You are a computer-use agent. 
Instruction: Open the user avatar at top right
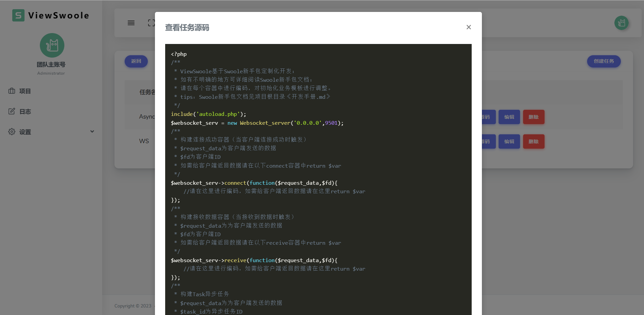(622, 23)
